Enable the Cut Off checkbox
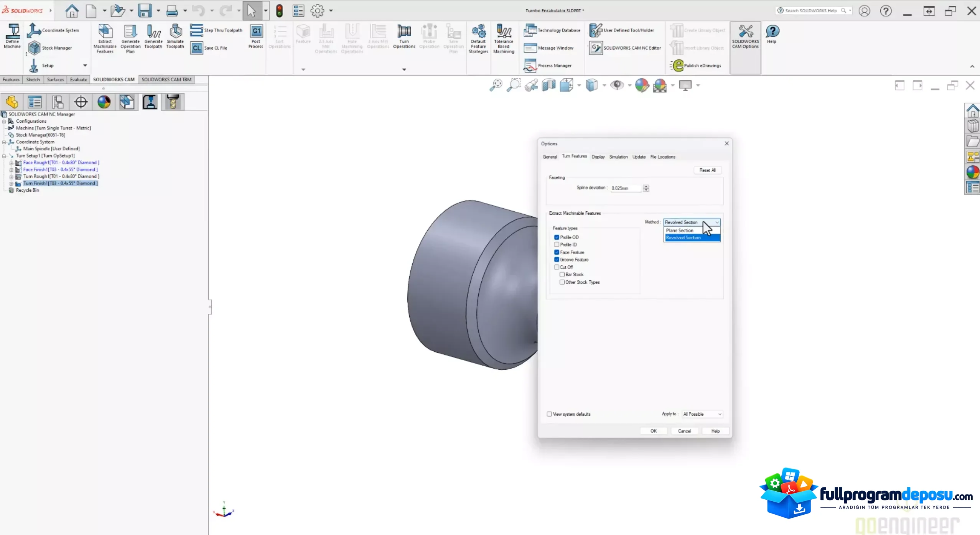Image resolution: width=980 pixels, height=535 pixels. [x=557, y=267]
